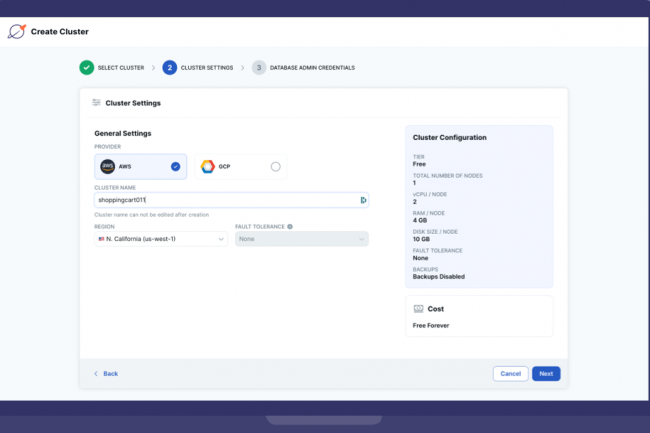Viewport: 650px width, 433px height.
Task: Click the icon inside cluster name field
Action: click(x=362, y=200)
